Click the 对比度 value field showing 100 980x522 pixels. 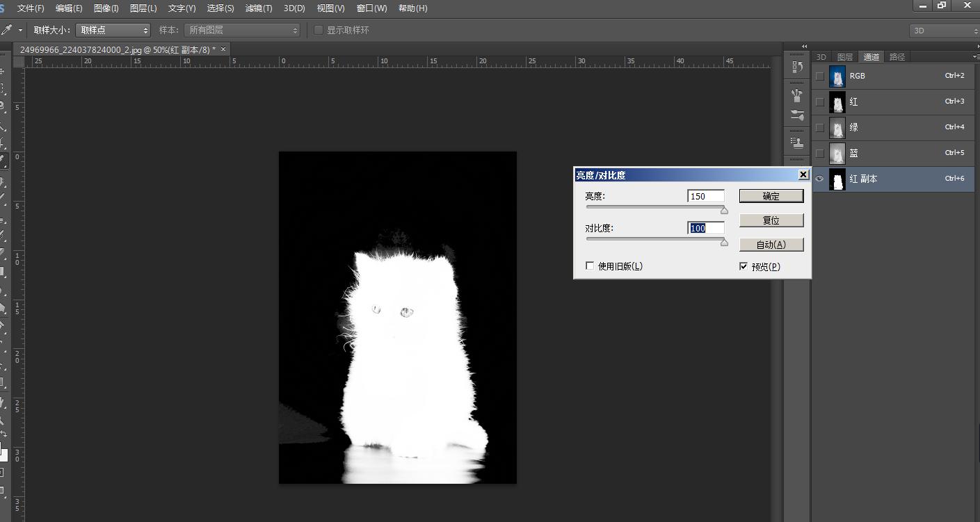(x=706, y=228)
